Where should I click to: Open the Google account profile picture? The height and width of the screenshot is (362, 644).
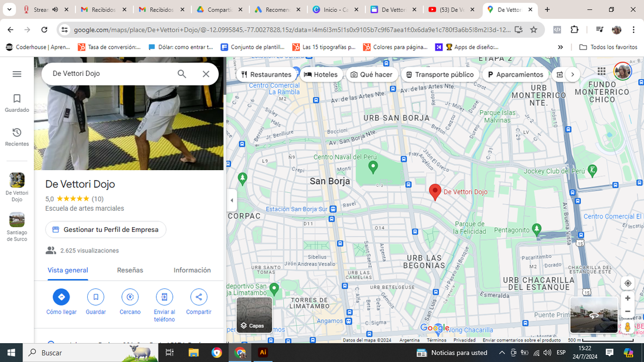tap(622, 71)
